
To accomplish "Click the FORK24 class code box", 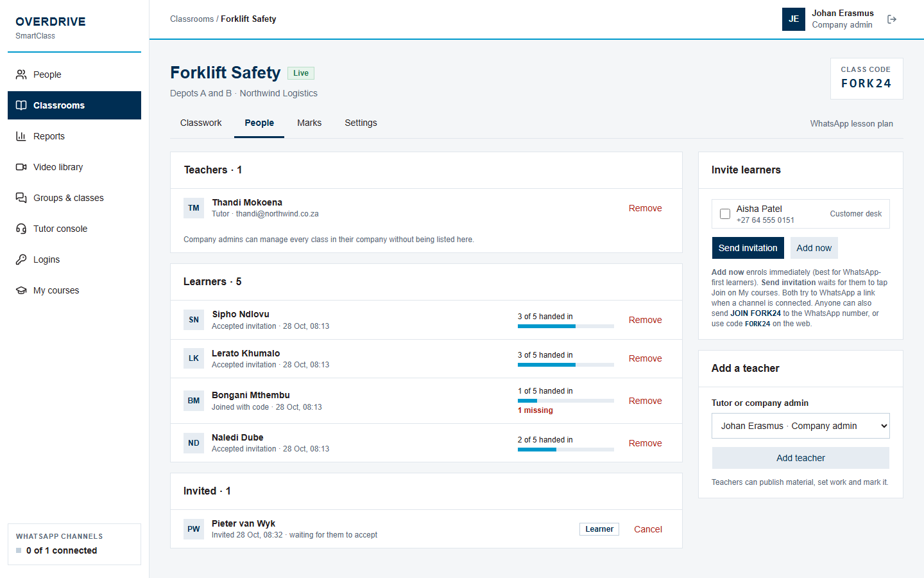I will coord(866,78).
